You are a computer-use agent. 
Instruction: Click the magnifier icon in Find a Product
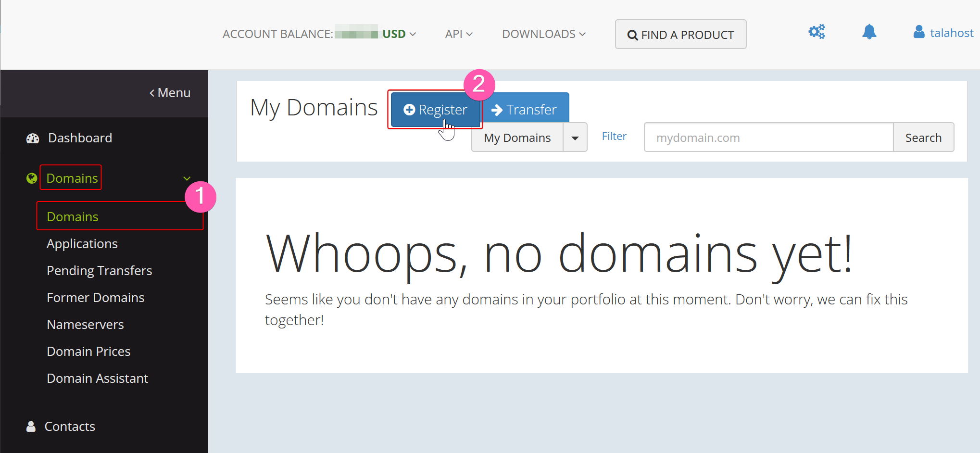click(633, 35)
